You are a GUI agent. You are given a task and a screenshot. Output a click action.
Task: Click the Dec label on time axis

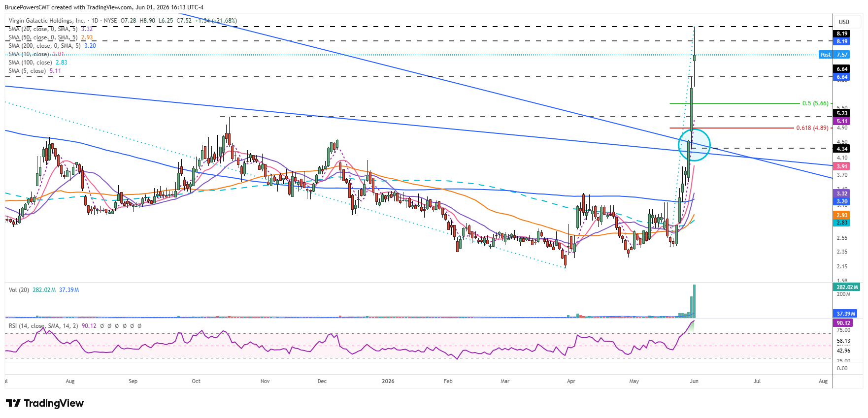tap(322, 381)
